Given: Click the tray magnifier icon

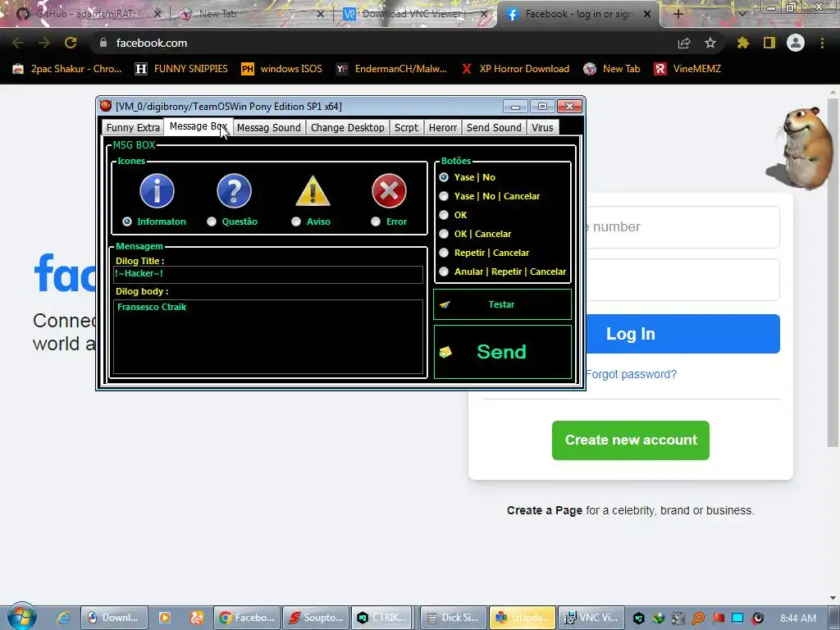Looking at the screenshot, I should 698,619.
